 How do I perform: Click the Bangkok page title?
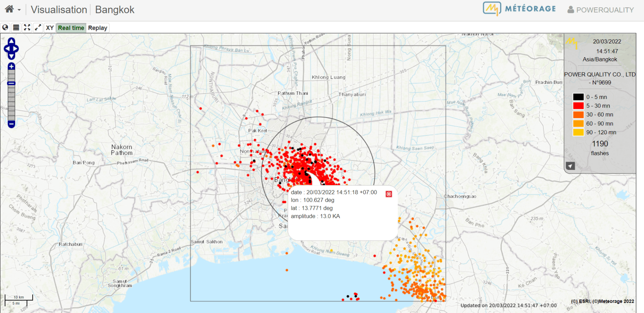click(115, 9)
